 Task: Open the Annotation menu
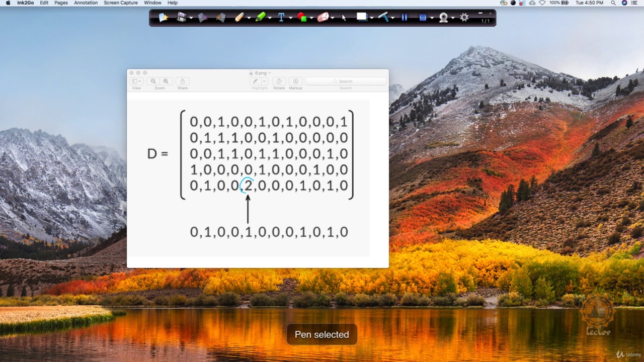pyautogui.click(x=86, y=3)
